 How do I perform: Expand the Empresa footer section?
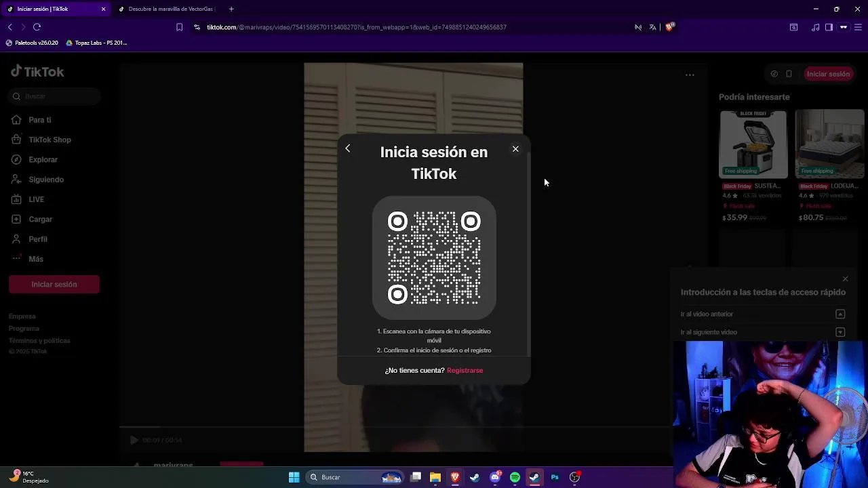[22, 317]
